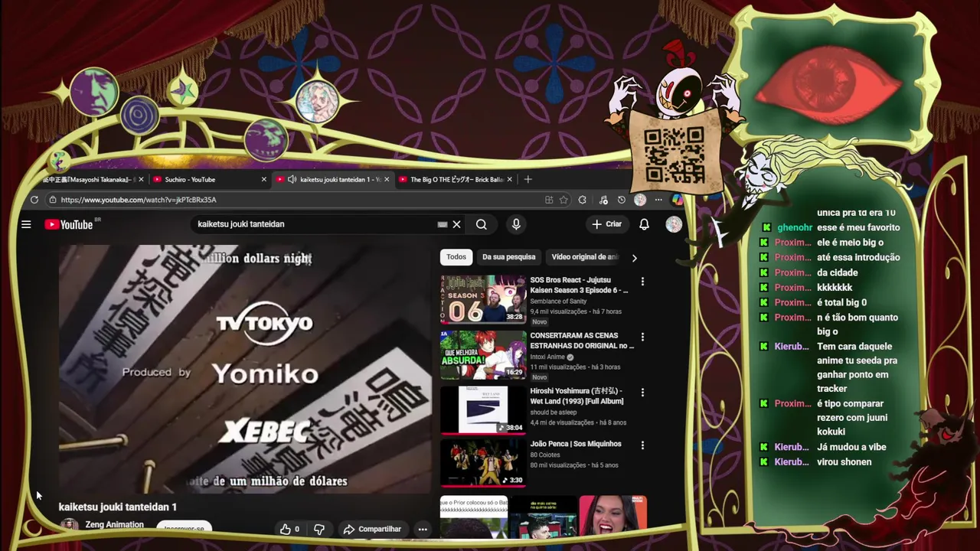Focus the YouTube search box text

tap(314, 224)
